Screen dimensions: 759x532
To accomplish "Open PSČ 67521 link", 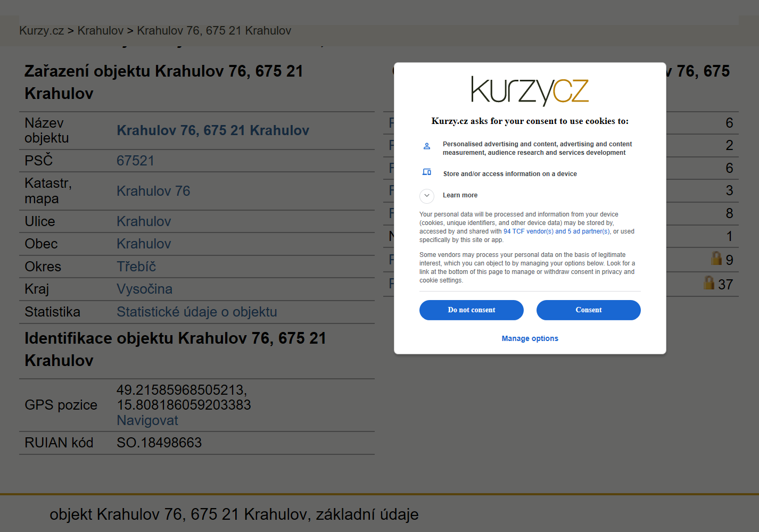I will coord(135,161).
